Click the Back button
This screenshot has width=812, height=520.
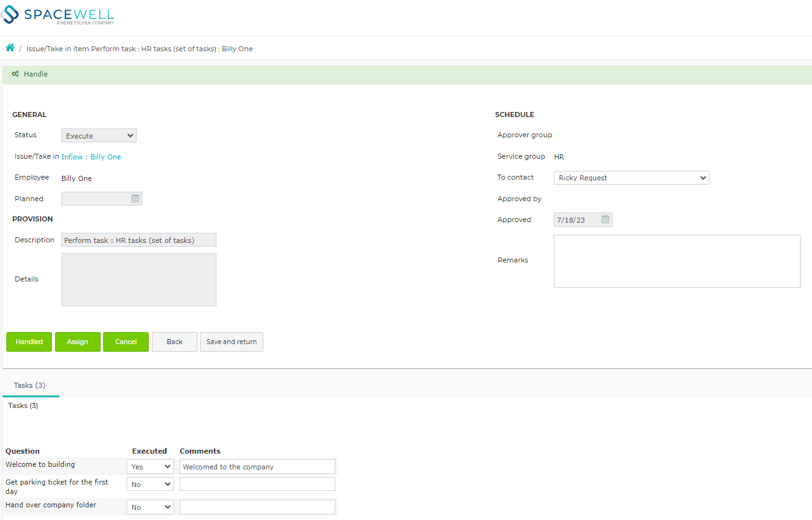click(x=175, y=342)
